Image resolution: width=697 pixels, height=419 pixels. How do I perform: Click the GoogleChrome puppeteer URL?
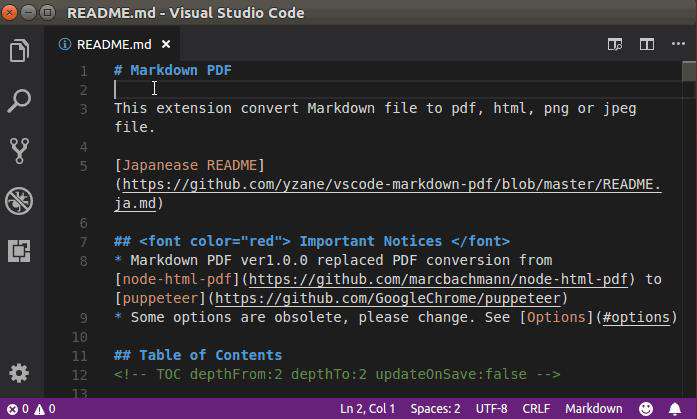point(388,298)
